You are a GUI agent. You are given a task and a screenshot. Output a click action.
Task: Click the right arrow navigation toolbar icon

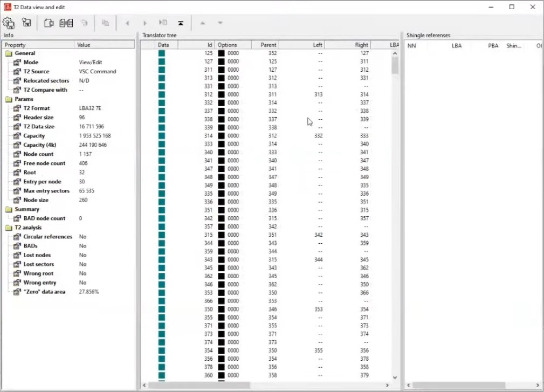click(145, 23)
